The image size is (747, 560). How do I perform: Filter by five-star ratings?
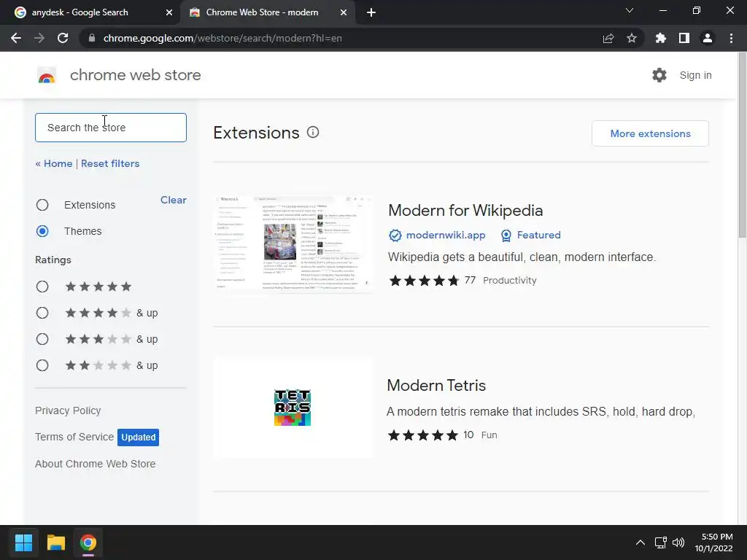coord(42,287)
